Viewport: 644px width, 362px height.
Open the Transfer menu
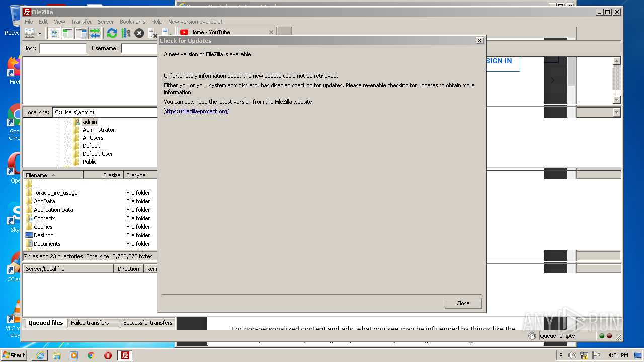coord(81,22)
